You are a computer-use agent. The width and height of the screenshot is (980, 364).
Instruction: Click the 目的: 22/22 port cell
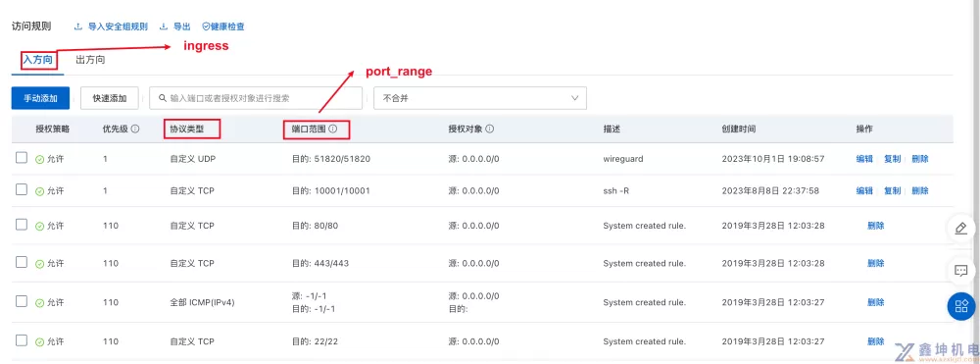click(x=315, y=341)
